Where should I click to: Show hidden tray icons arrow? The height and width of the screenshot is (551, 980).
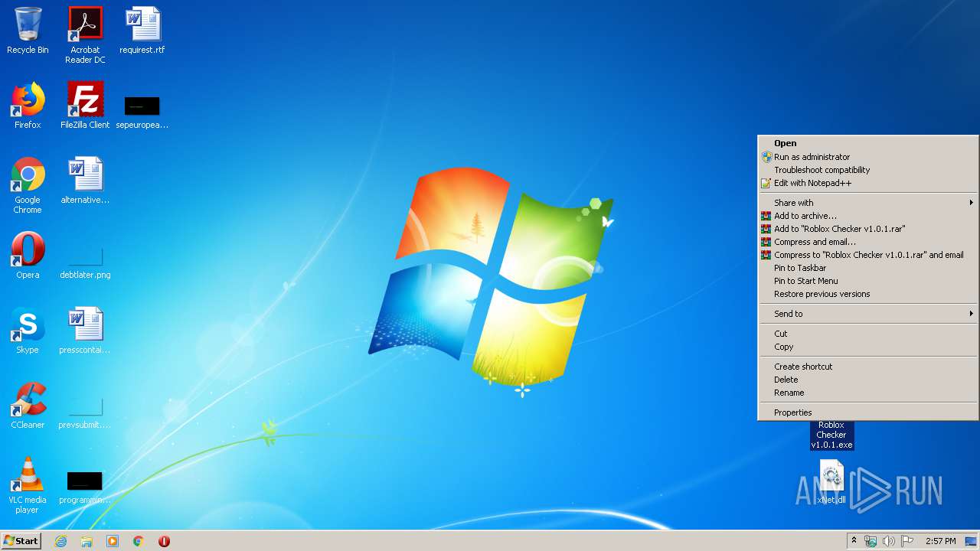pyautogui.click(x=854, y=541)
